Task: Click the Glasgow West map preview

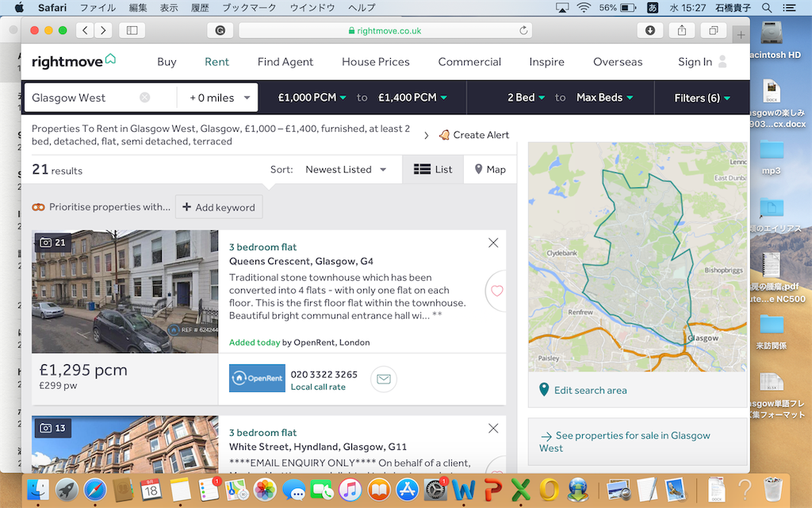Action: [638, 256]
